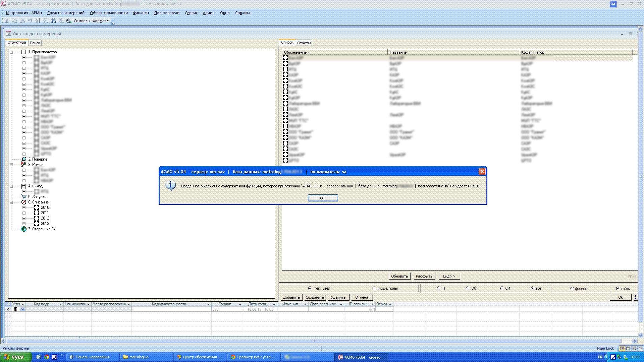The width and height of the screenshot is (644, 362).
Task: Open the Средства измерений menu
Action: [66, 13]
